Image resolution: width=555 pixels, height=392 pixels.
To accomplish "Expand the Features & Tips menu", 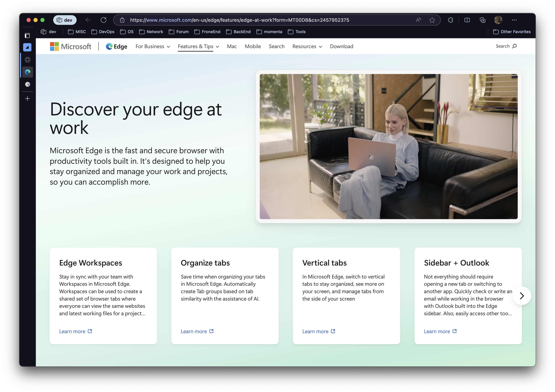I will (x=198, y=46).
